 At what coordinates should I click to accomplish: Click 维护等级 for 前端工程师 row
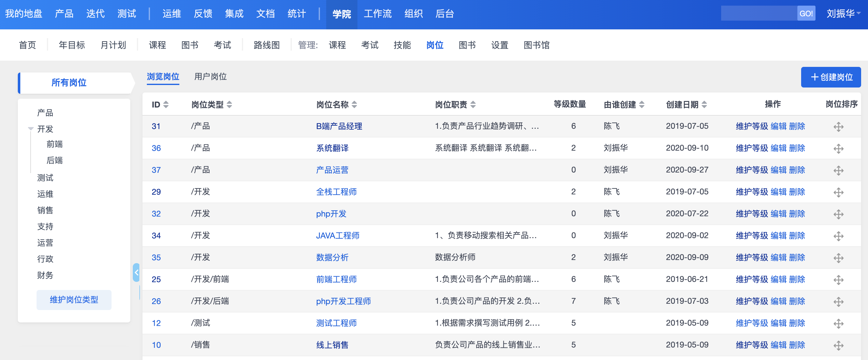[752, 279]
